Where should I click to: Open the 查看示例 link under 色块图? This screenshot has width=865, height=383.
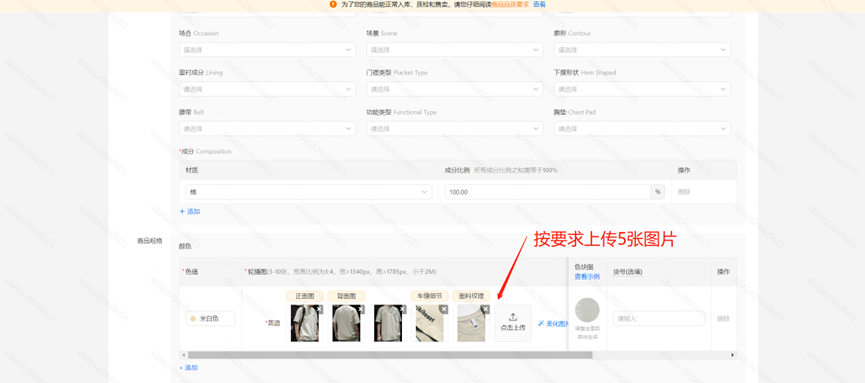point(587,276)
